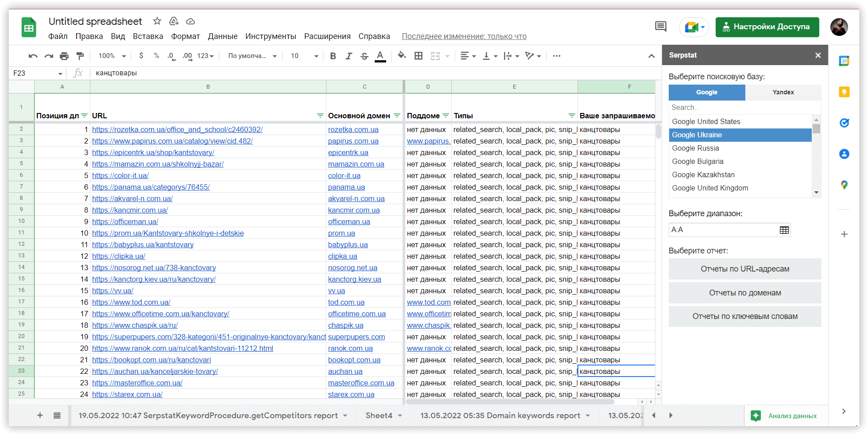Toggle italic formatting
This screenshot has height=435, width=868.
pyautogui.click(x=349, y=56)
